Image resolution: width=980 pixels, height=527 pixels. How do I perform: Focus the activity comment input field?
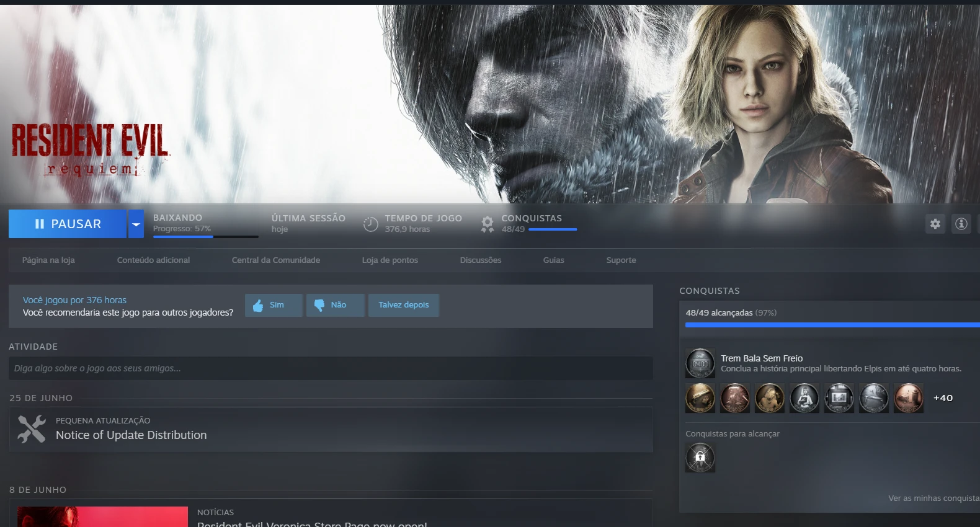click(331, 368)
